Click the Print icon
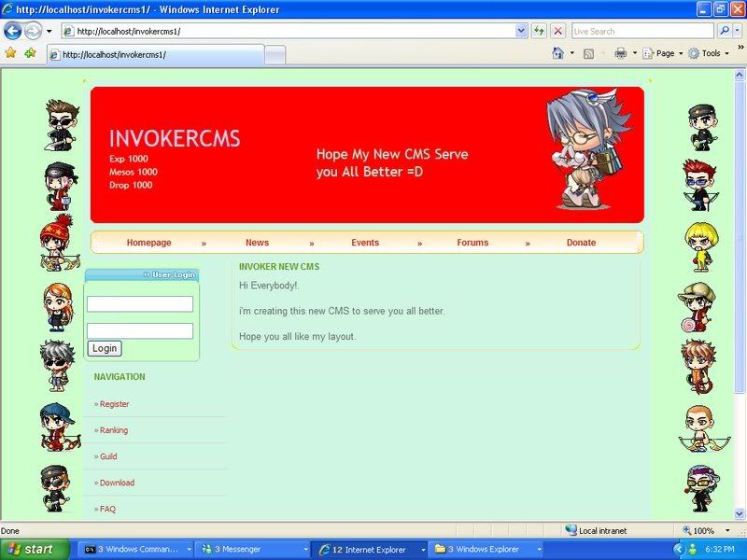Image resolution: width=747 pixels, height=560 pixels. [620, 53]
